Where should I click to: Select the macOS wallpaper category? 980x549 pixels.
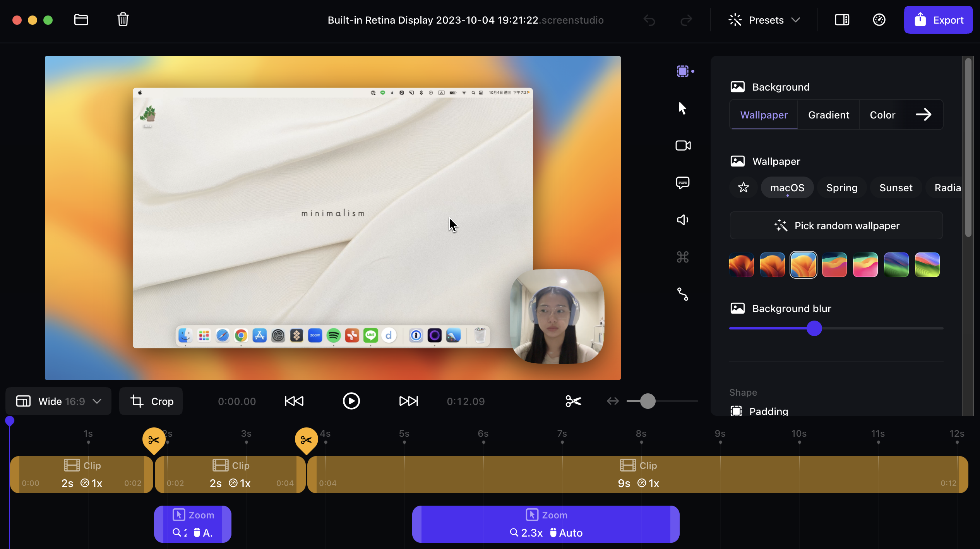pos(787,188)
